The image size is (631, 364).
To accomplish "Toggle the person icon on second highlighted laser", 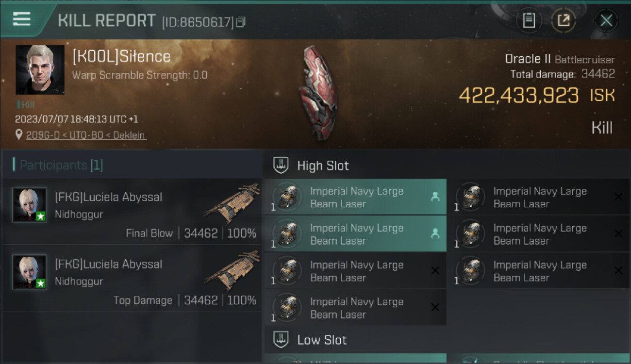I will 435,233.
